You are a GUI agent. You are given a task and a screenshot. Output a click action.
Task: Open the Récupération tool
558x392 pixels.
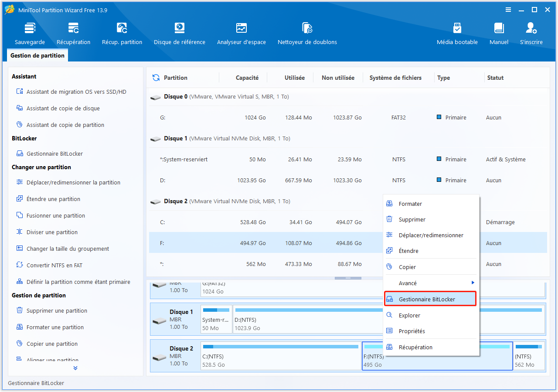point(73,34)
